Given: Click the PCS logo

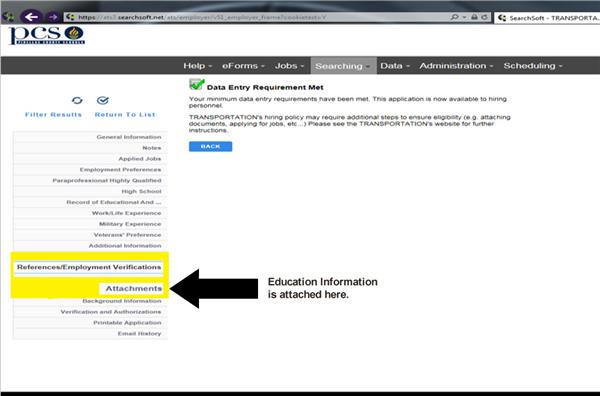Looking at the screenshot, I should pyautogui.click(x=47, y=35).
